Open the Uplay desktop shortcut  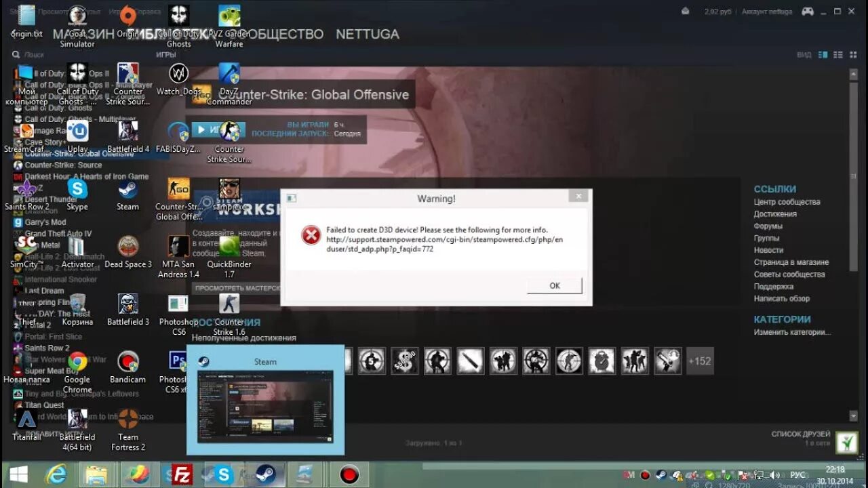click(77, 137)
